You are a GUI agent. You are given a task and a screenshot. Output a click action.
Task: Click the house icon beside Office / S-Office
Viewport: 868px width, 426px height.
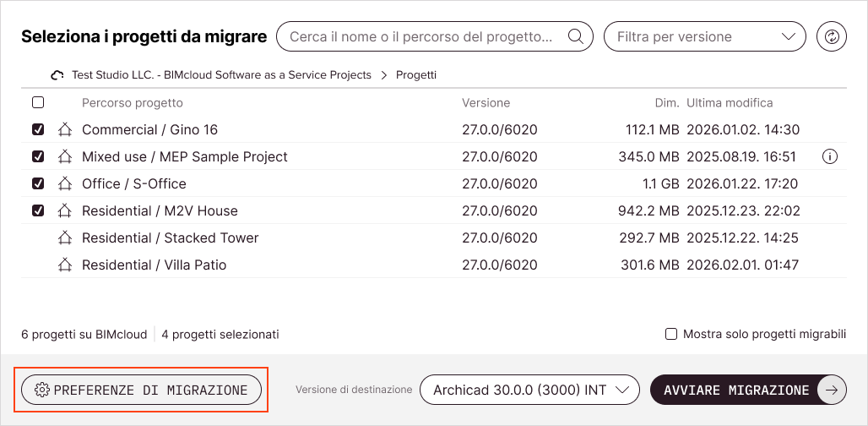pyautogui.click(x=65, y=184)
